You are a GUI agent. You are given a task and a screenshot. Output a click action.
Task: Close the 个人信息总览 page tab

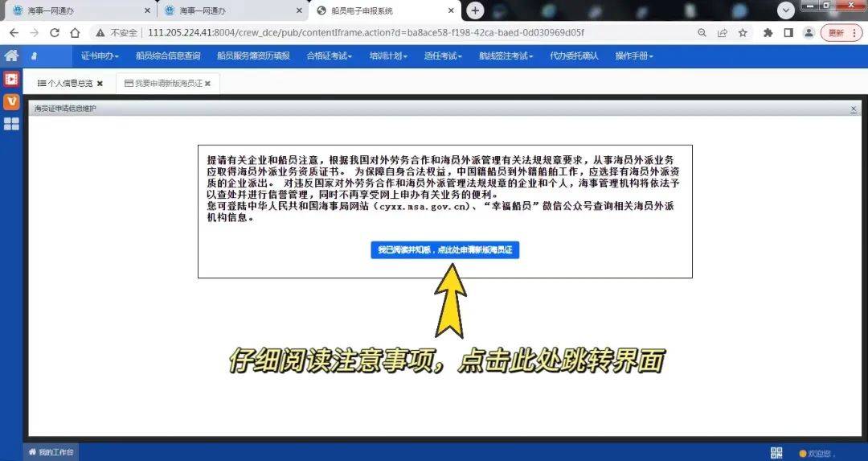tap(100, 84)
